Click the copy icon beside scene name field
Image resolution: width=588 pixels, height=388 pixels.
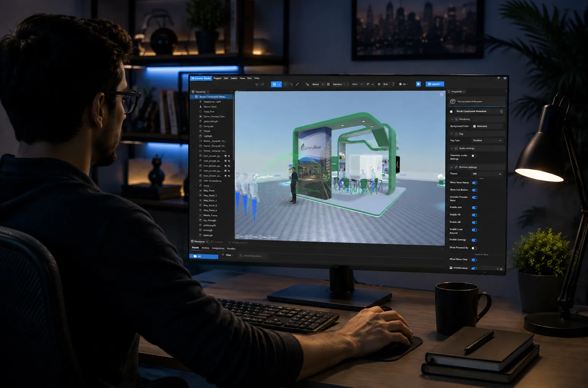(501, 111)
